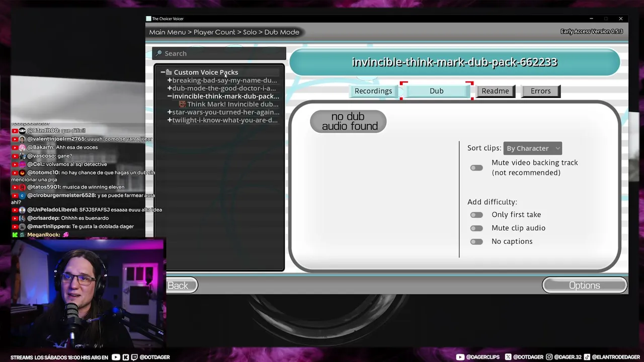
Task: Collapse the invincible-think-mark-dub-pack node
Action: coord(170,96)
